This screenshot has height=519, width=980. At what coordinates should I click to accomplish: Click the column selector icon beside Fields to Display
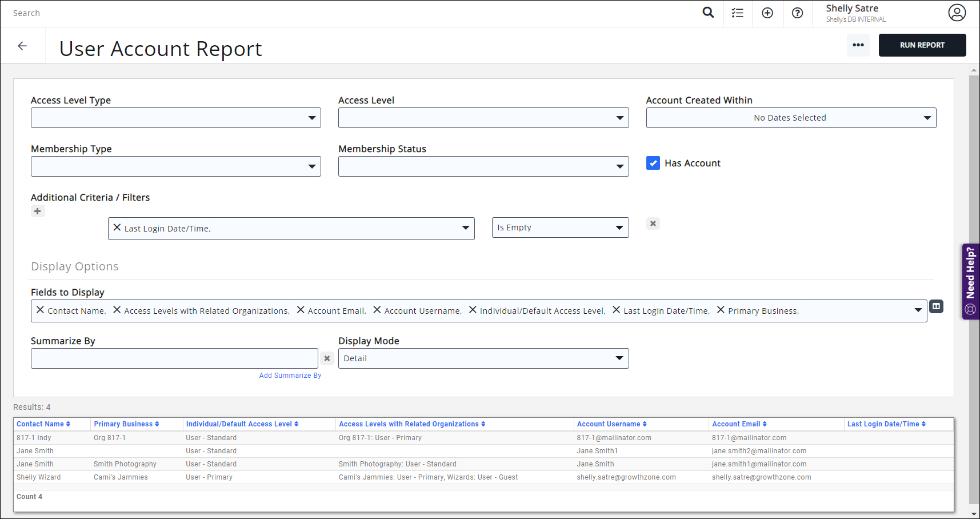click(936, 306)
